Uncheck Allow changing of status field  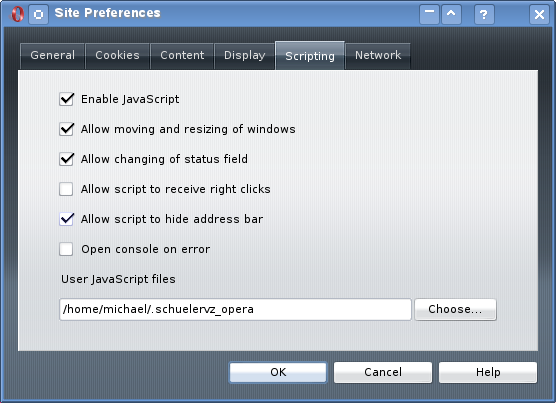[66, 159]
